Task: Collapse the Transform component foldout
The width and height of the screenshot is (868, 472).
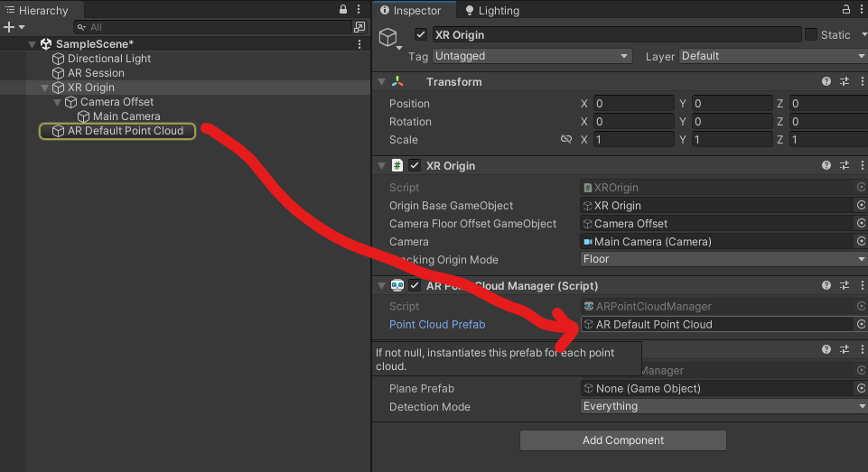Action: (381, 82)
